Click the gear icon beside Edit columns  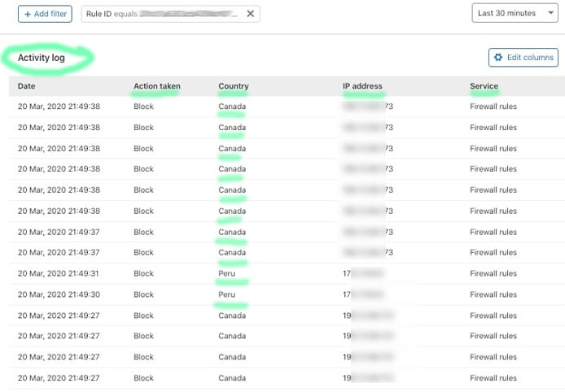pyautogui.click(x=497, y=57)
